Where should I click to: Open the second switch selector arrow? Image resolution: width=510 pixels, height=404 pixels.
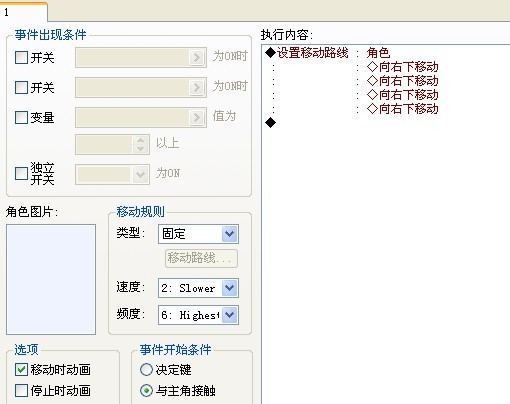click(x=197, y=87)
